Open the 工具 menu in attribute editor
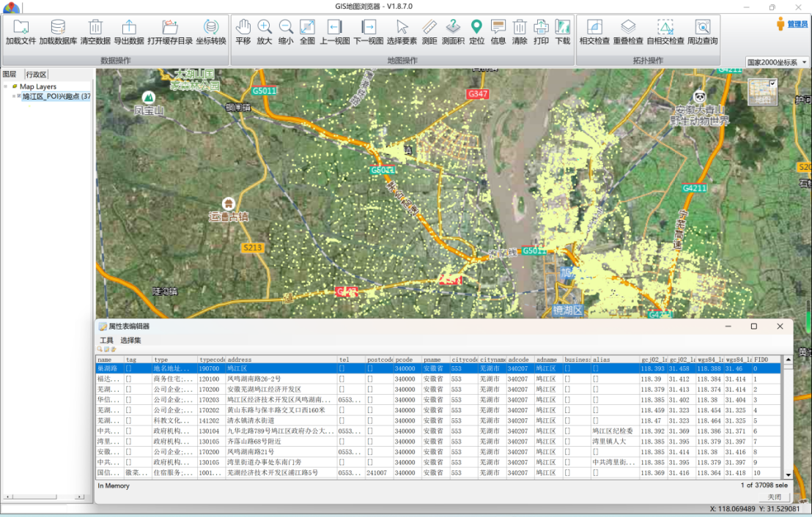Screen dimensions: 812x517 click(x=106, y=341)
